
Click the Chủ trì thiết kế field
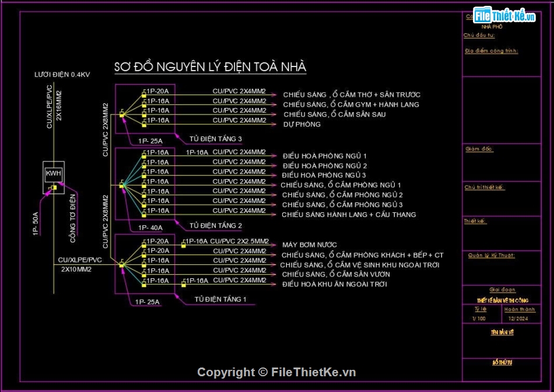tap(485, 187)
